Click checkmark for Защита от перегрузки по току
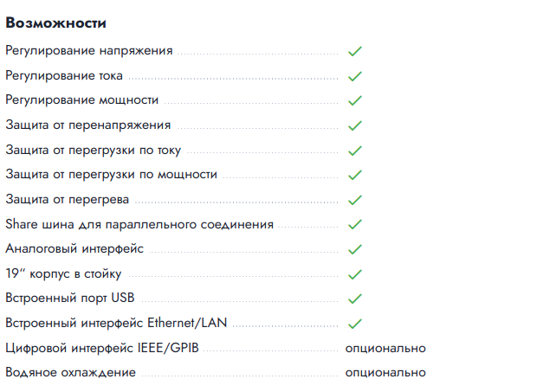Viewport: 556px width, 392px height. click(x=355, y=151)
